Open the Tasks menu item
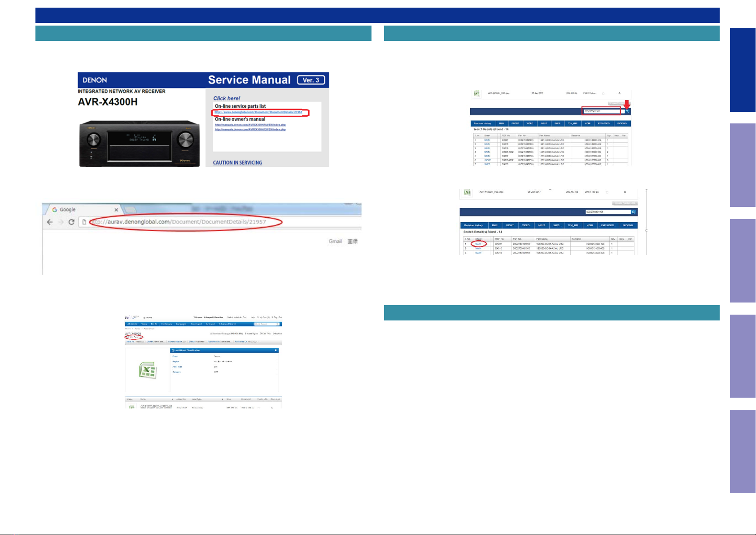Screen dimensions: 756x535 [144, 324]
